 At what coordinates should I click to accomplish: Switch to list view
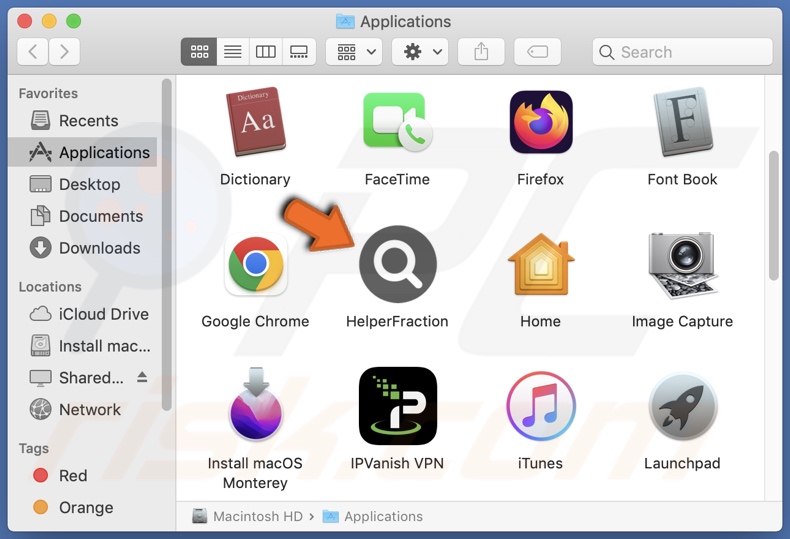coord(232,51)
